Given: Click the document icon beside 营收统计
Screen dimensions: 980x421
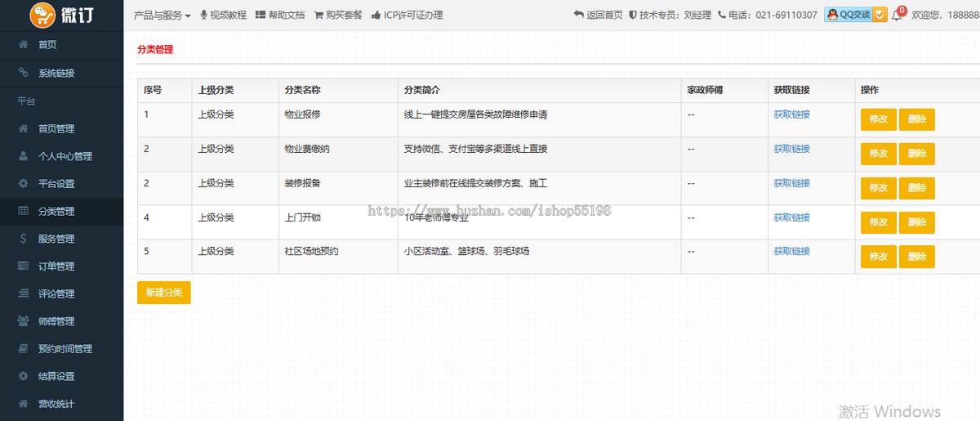Looking at the screenshot, I should point(23,404).
